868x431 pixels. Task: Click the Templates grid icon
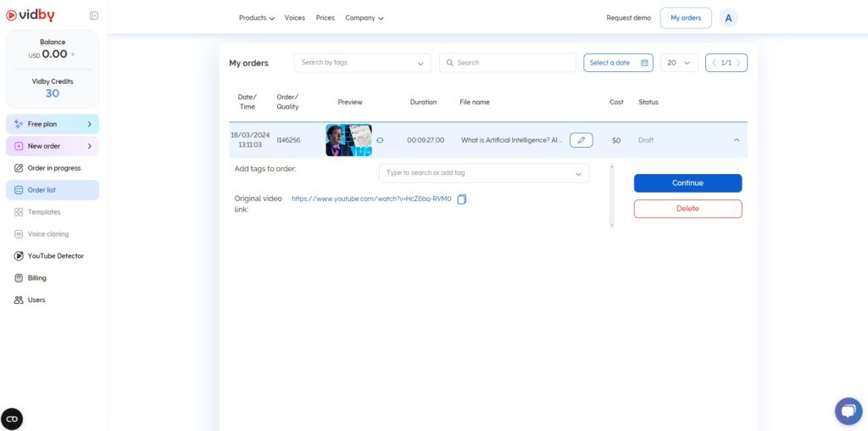point(19,212)
